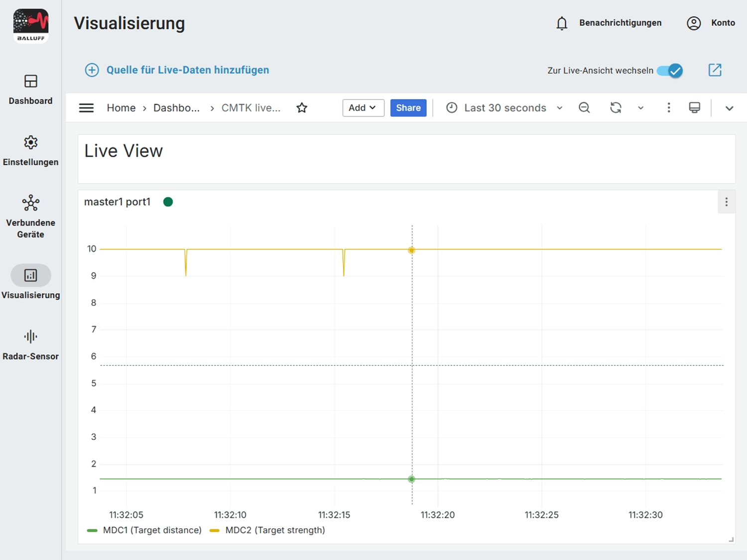The width and height of the screenshot is (747, 560).
Task: Open the Add dropdown menu
Action: [x=363, y=108]
